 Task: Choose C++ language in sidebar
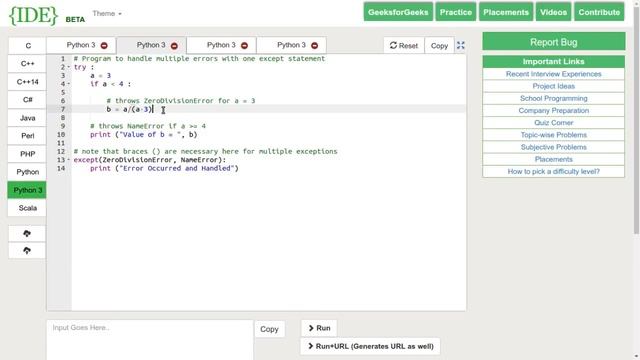(28, 64)
